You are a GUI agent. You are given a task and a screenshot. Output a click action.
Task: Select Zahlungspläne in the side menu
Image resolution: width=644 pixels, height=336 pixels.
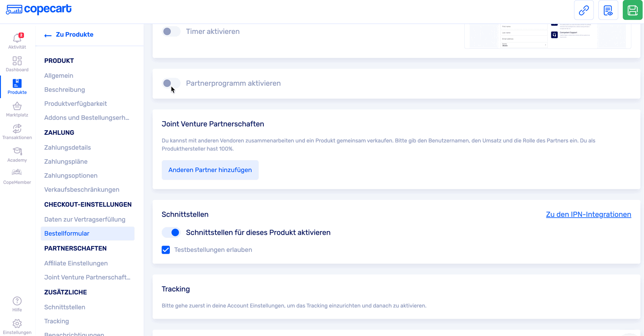pos(66,161)
